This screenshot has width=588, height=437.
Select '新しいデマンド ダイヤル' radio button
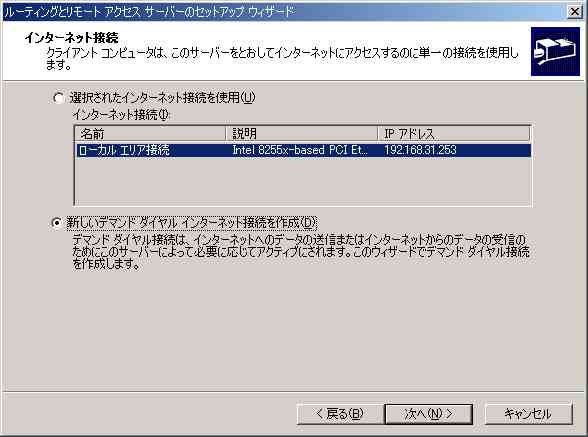pos(56,223)
